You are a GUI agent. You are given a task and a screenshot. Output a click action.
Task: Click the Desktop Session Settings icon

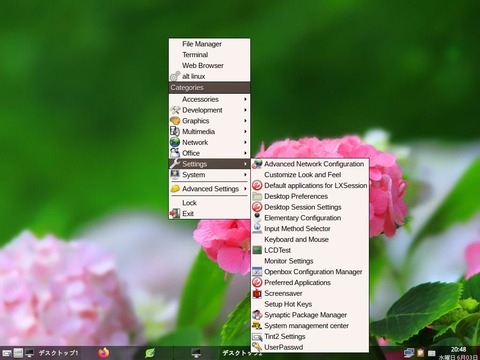257,207
